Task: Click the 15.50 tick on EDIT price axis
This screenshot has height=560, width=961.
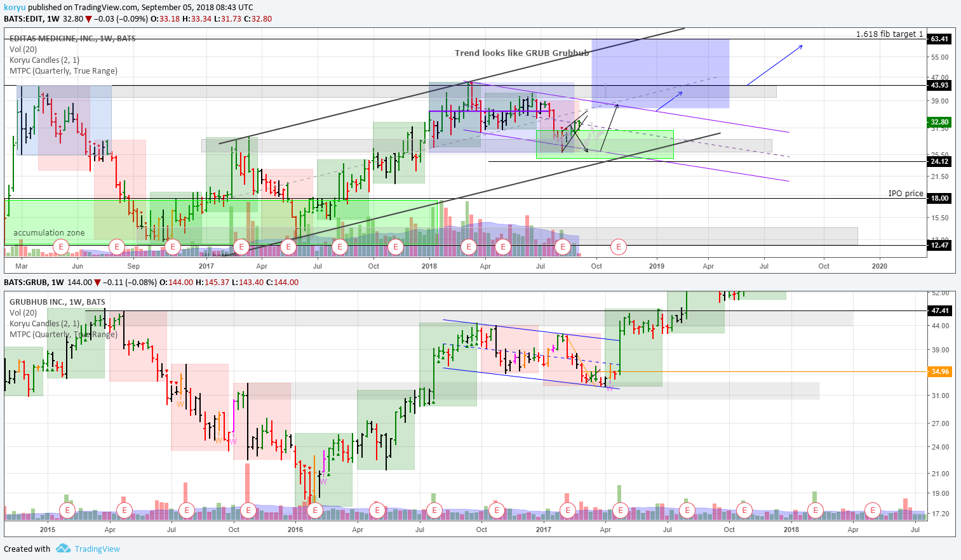Action: [939, 218]
